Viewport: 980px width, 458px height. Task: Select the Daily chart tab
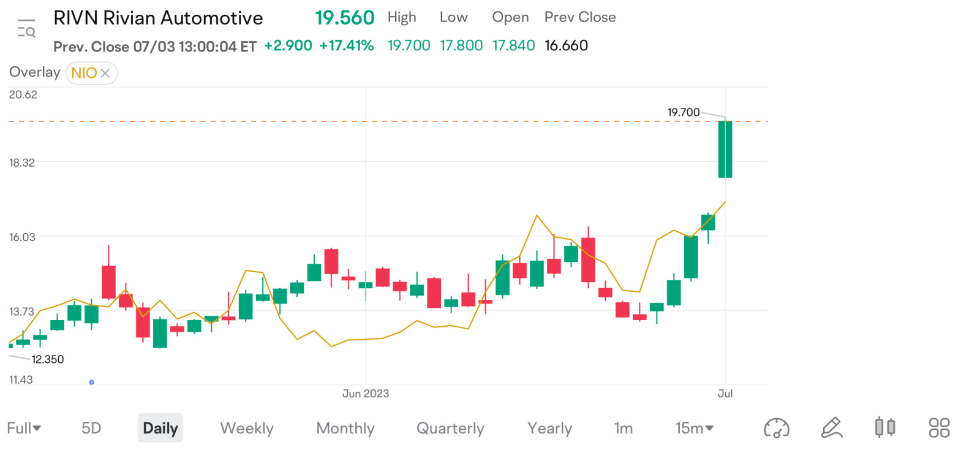(160, 428)
